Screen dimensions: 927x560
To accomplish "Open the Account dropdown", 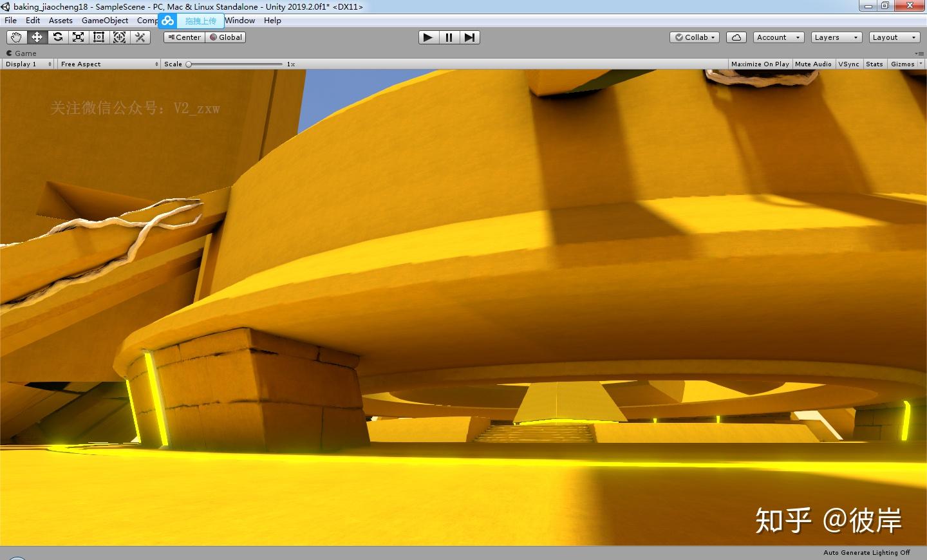I will pyautogui.click(x=778, y=37).
